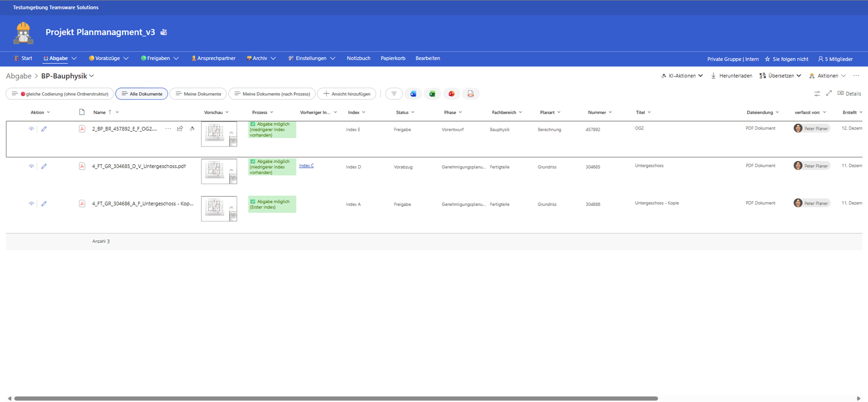Image resolution: width=868 pixels, height=402 pixels.
Task: Expand content to full-screen with diagonal arrow icon
Action: 829,93
